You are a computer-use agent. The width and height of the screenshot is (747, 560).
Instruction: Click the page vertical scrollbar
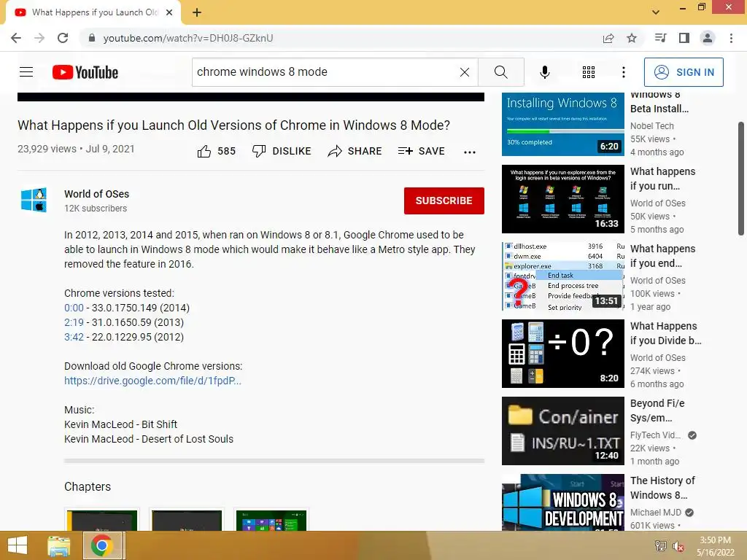tap(741, 179)
